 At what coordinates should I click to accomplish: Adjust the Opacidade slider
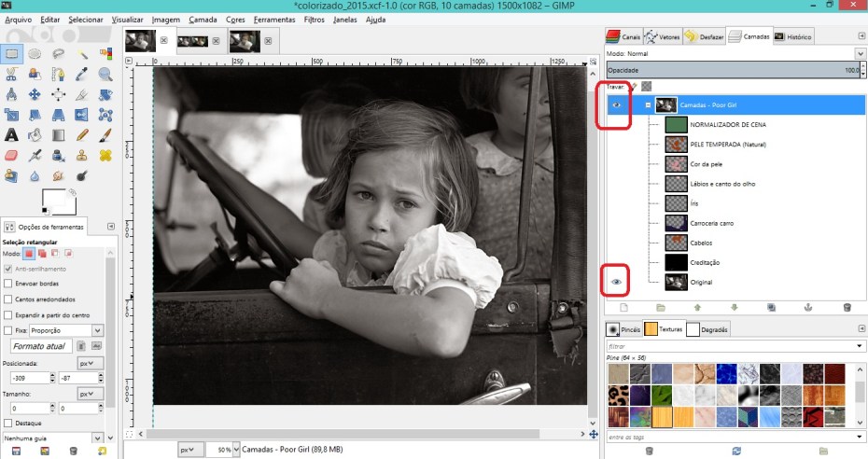(728, 70)
